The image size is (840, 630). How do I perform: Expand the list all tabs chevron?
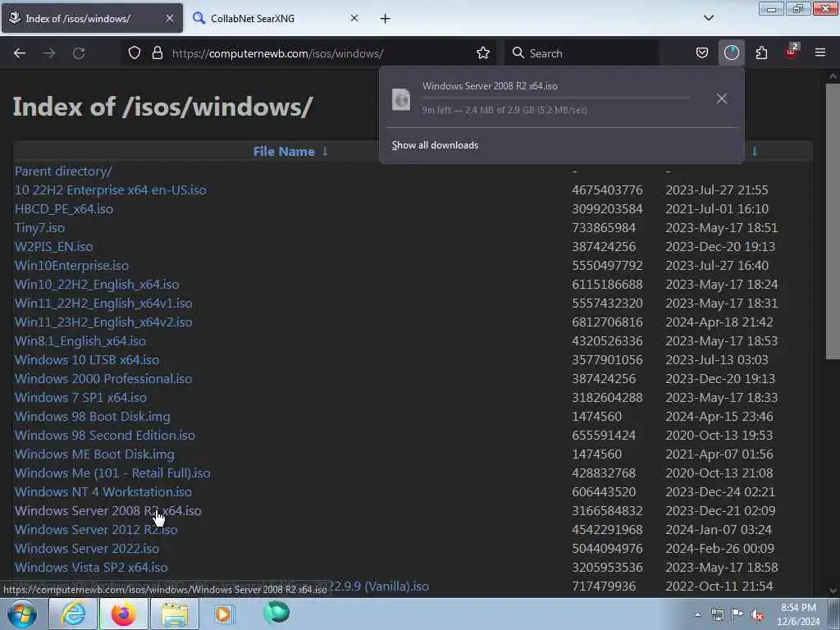click(x=708, y=18)
